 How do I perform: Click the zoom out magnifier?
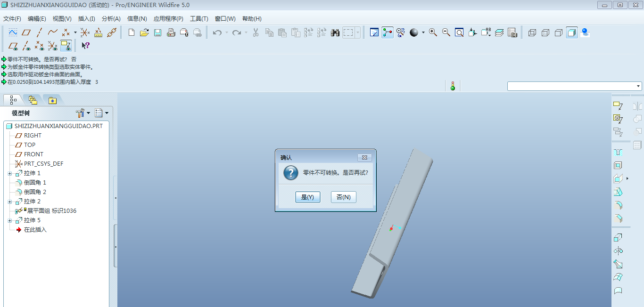click(x=446, y=32)
